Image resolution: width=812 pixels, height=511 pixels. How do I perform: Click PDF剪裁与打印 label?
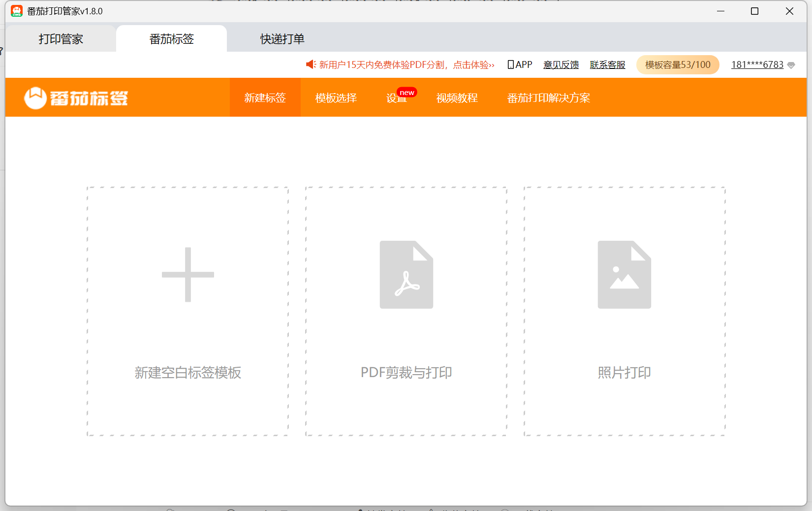[406, 373]
